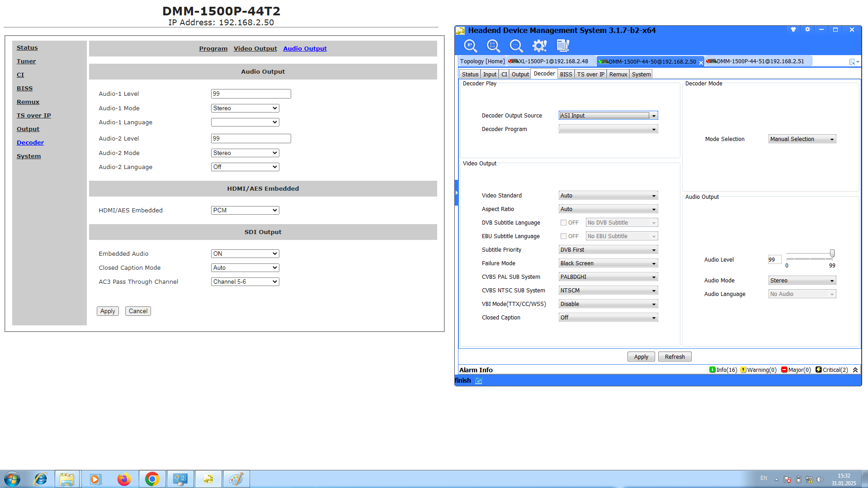This screenshot has height=488, width=868.
Task: Expand the Failure Mode dropdown
Action: [608, 263]
